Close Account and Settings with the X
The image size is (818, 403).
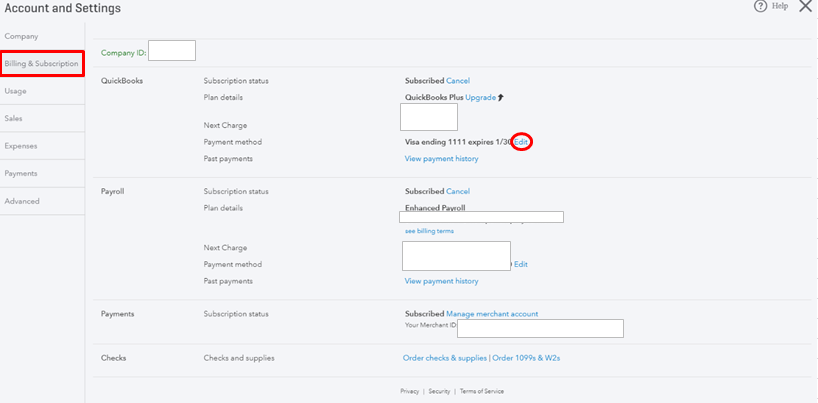pos(805,6)
